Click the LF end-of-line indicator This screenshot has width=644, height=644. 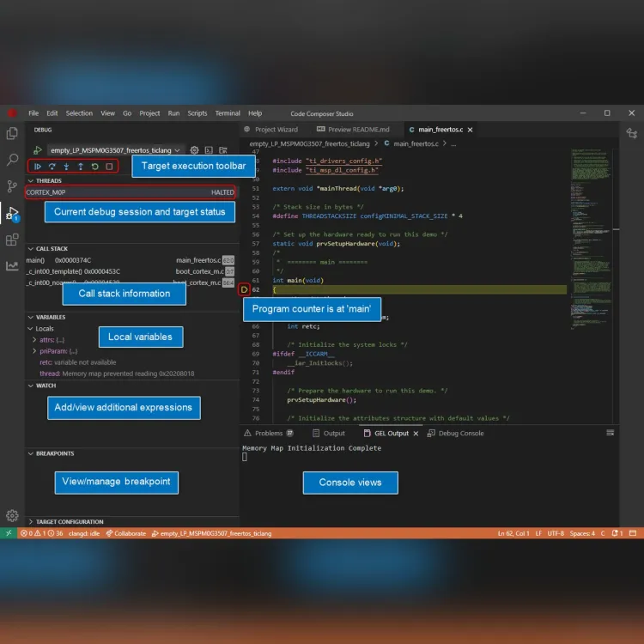pyautogui.click(x=538, y=533)
